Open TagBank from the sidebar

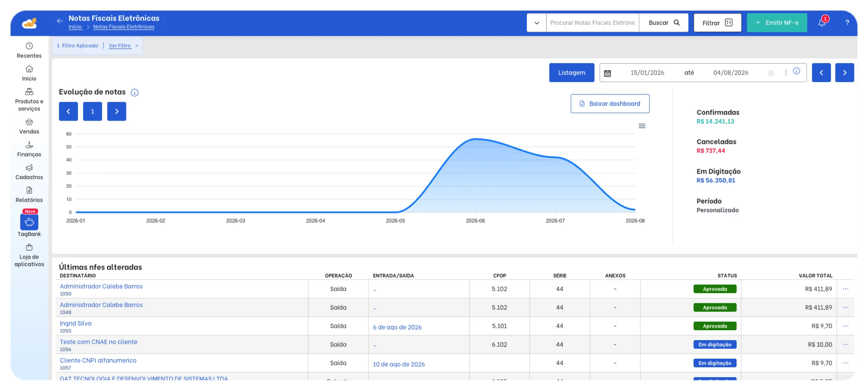point(29,223)
